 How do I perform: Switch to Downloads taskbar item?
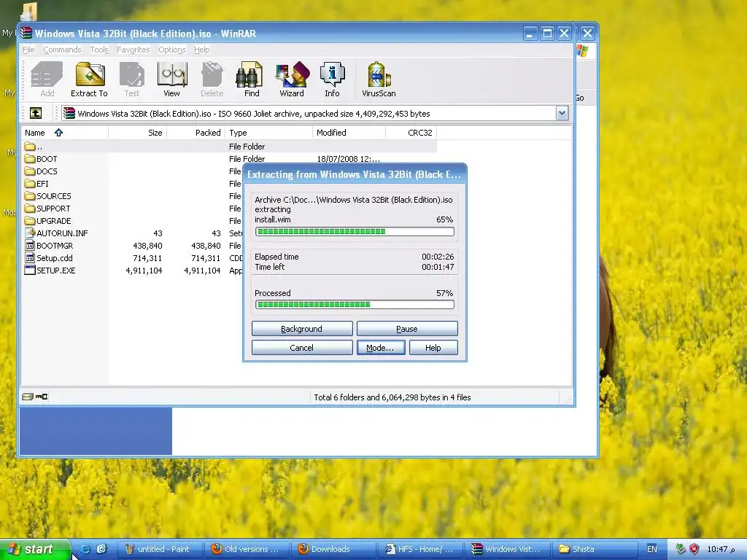pyautogui.click(x=332, y=549)
